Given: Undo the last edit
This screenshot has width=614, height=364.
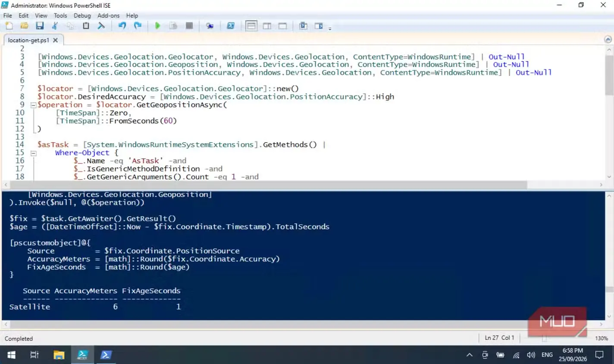Looking at the screenshot, I should (122, 26).
